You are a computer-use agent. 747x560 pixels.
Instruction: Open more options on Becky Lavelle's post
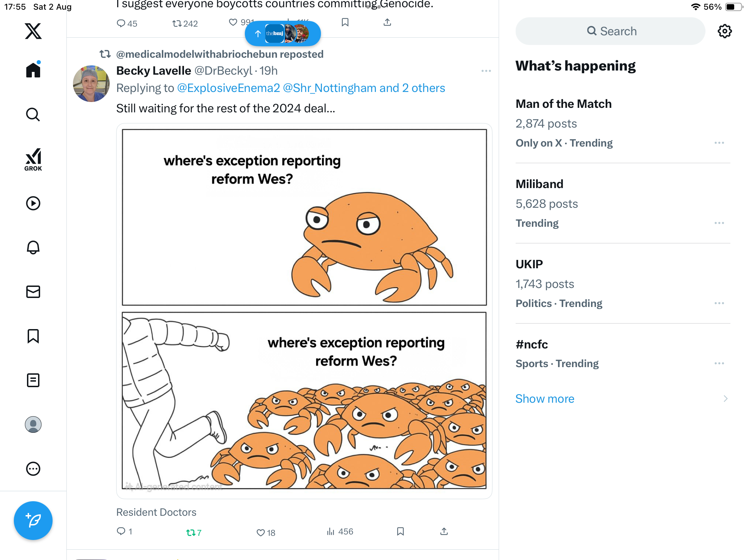(x=486, y=71)
